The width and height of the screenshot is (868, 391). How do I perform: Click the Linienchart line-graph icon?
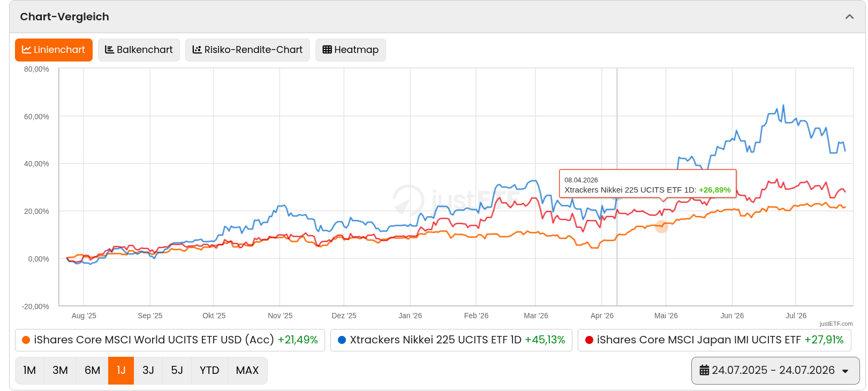click(26, 50)
